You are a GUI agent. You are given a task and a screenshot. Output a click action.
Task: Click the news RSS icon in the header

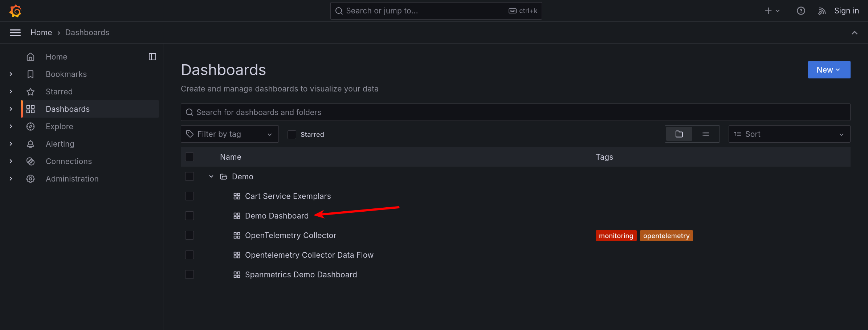click(822, 11)
